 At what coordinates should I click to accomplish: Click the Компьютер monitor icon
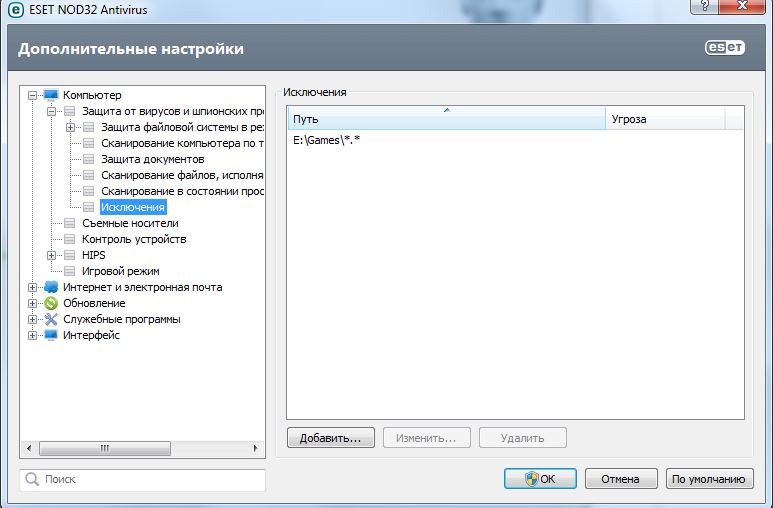pyautogui.click(x=51, y=95)
